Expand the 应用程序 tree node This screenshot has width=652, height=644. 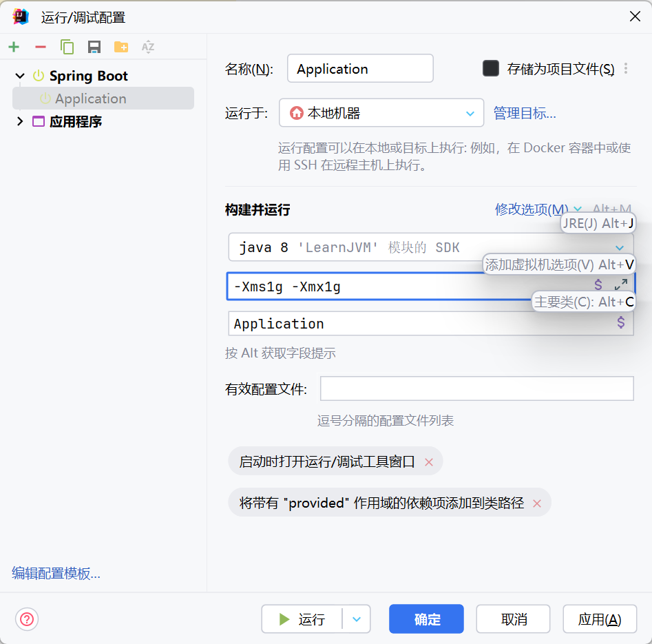click(20, 122)
